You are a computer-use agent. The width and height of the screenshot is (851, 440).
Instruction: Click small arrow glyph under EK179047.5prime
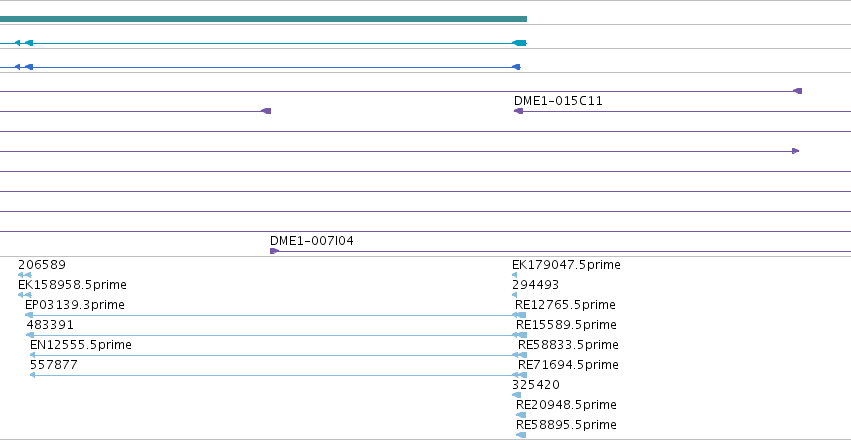515,275
